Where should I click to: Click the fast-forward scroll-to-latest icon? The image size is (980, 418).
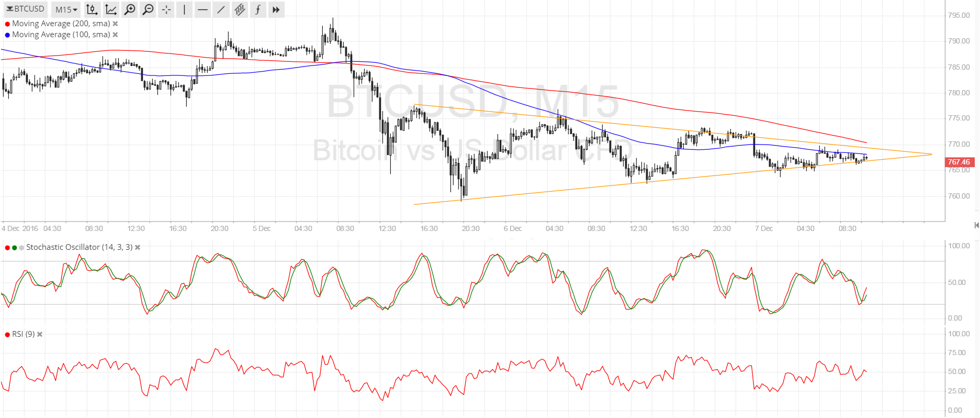276,9
